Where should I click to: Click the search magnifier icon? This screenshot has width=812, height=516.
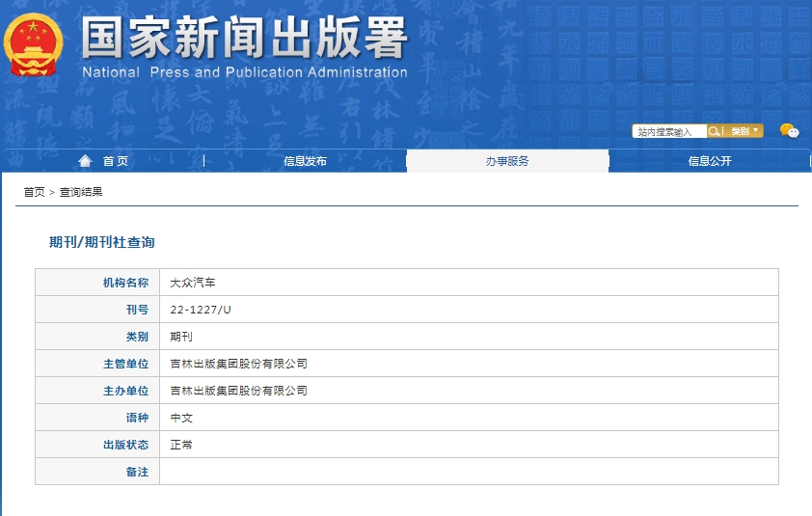tap(715, 131)
